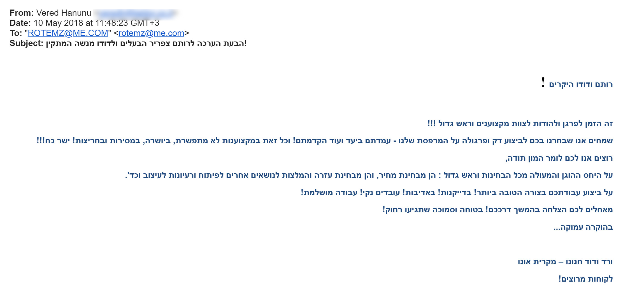
Task: Click the signature ורד ודוד חנונו – מקרית אונו
Action: pos(565,262)
